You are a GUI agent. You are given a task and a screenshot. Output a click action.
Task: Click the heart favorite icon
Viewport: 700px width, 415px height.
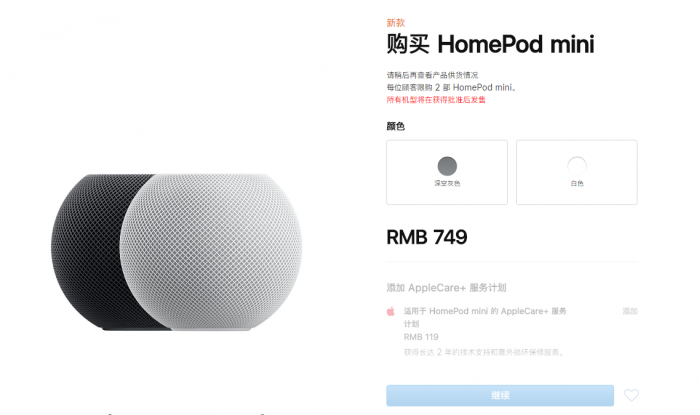click(631, 395)
